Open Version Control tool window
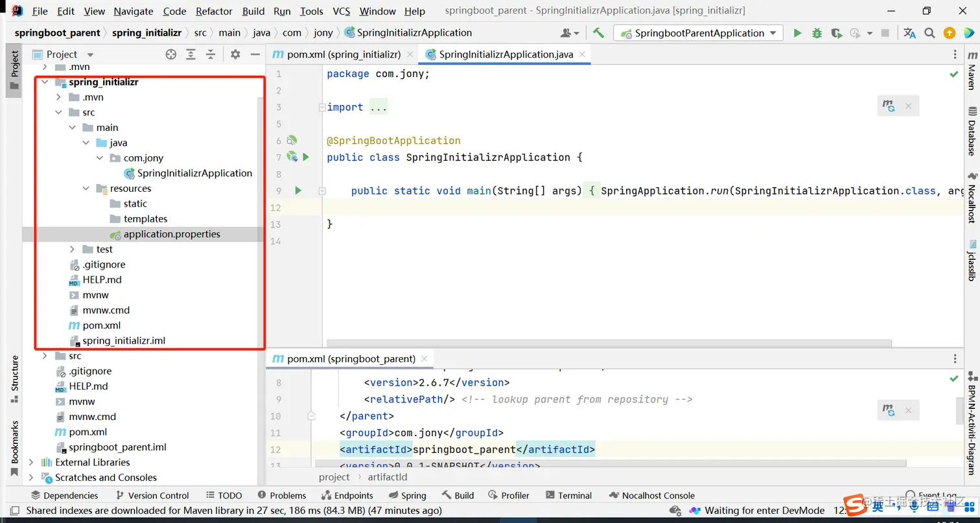Screen dimensions: 980x523 click(152, 495)
